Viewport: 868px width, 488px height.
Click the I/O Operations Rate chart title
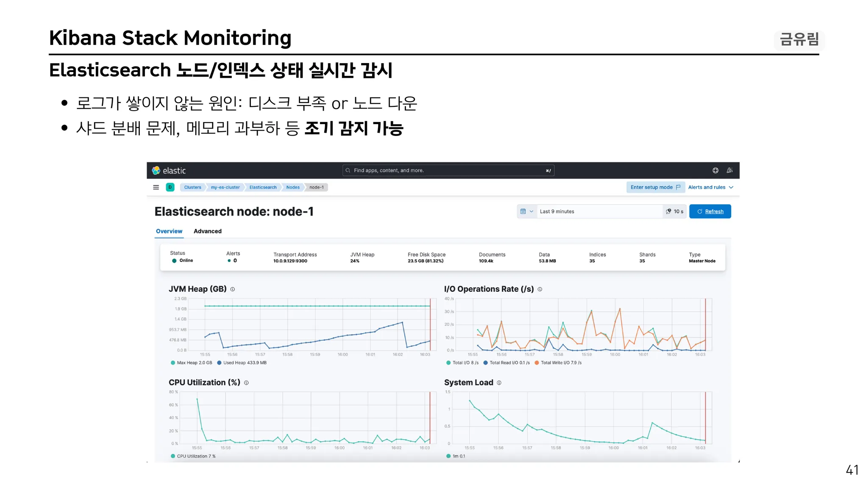pos(489,289)
